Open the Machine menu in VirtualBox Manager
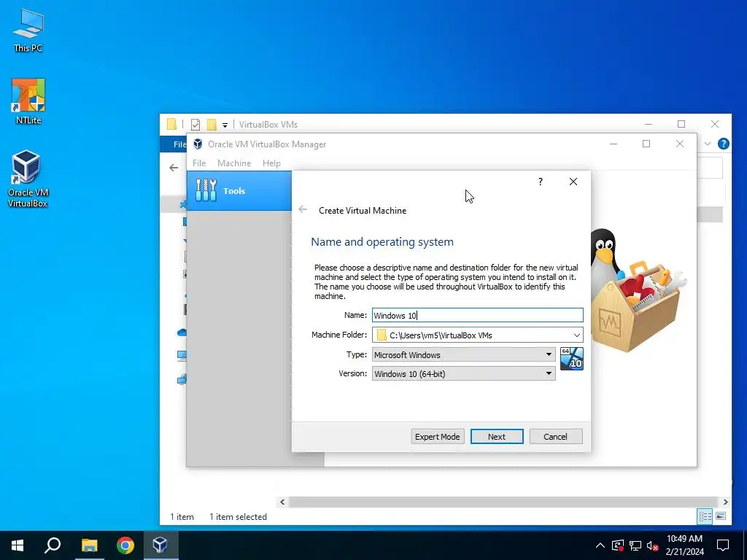The height and width of the screenshot is (560, 747). pyautogui.click(x=234, y=163)
